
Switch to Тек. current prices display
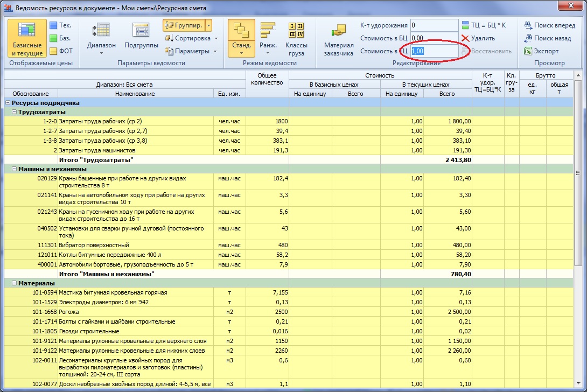60,25
